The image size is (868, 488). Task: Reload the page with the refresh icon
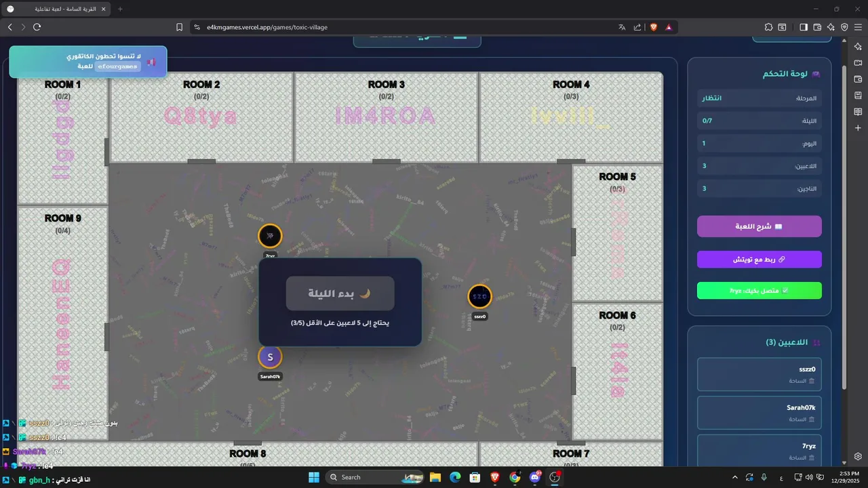coord(37,27)
